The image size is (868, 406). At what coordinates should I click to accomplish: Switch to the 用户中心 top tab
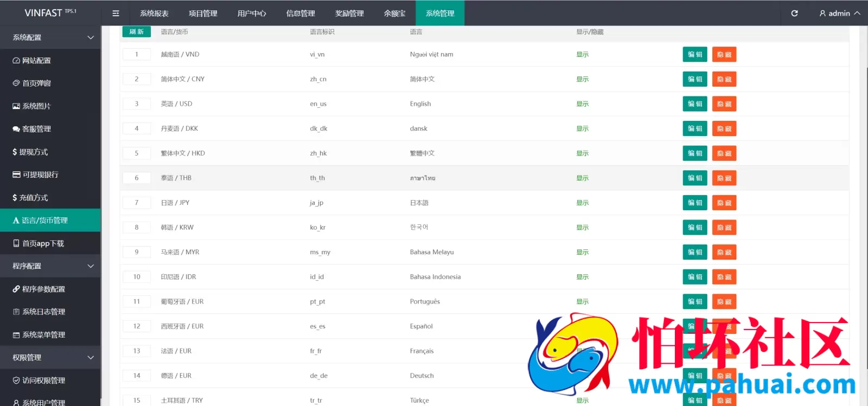click(x=252, y=13)
